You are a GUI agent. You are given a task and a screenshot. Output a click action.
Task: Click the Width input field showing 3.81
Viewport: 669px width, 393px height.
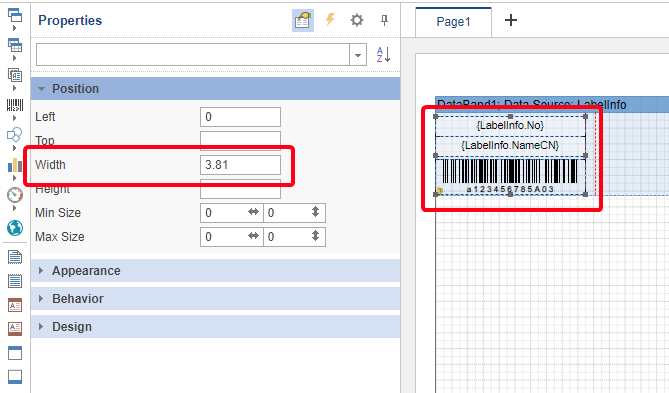pos(240,165)
